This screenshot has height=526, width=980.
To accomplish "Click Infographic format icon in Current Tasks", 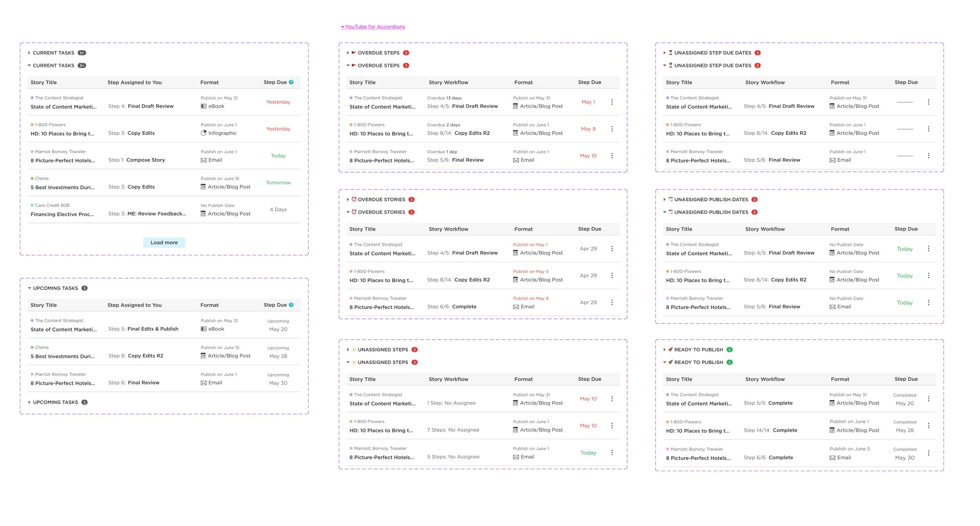I will (x=203, y=133).
